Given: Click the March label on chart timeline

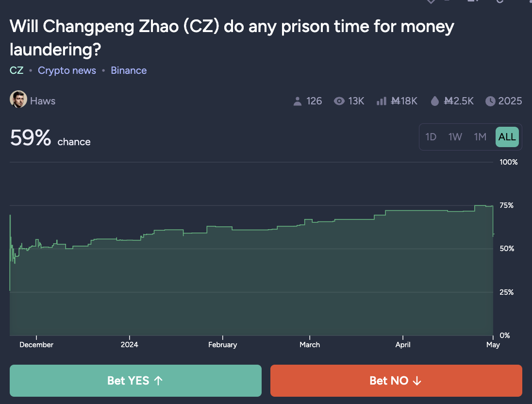Looking at the screenshot, I should click(x=310, y=345).
